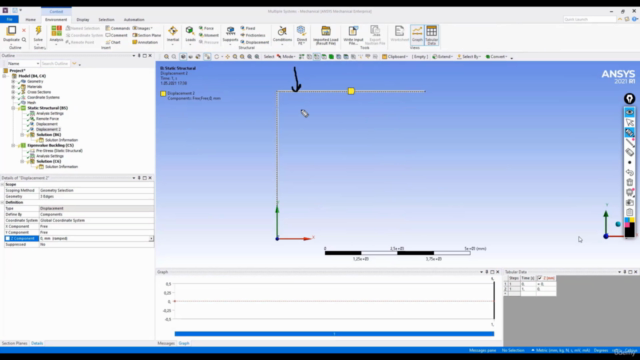Image resolution: width=640 pixels, height=360 pixels.
Task: Open the Messages tab below the graph
Action: click(x=166, y=343)
